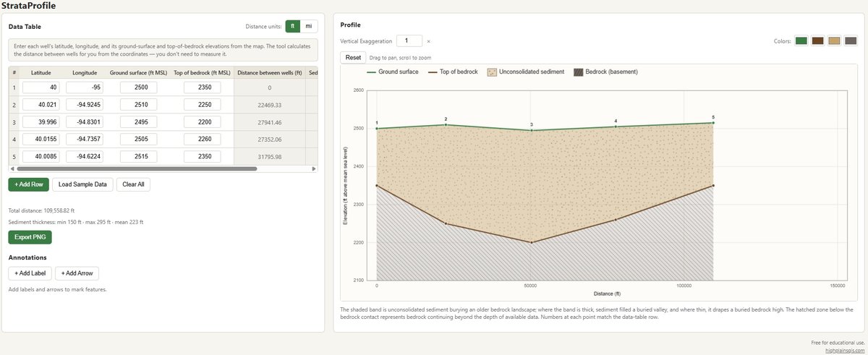This screenshot has height=355, width=868.
Task: Click the Latitude column header
Action: coord(41,73)
